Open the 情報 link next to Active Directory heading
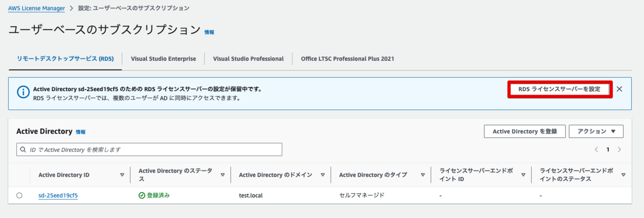 (x=80, y=132)
